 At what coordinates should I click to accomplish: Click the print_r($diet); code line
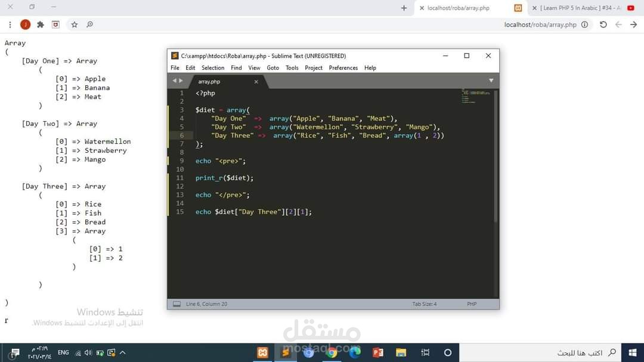225,178
